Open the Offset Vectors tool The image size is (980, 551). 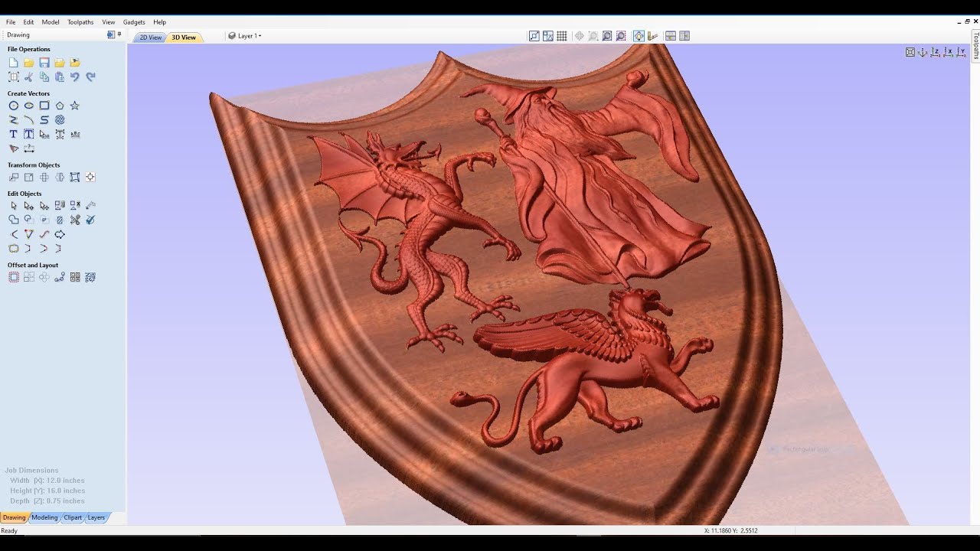[x=14, y=277]
